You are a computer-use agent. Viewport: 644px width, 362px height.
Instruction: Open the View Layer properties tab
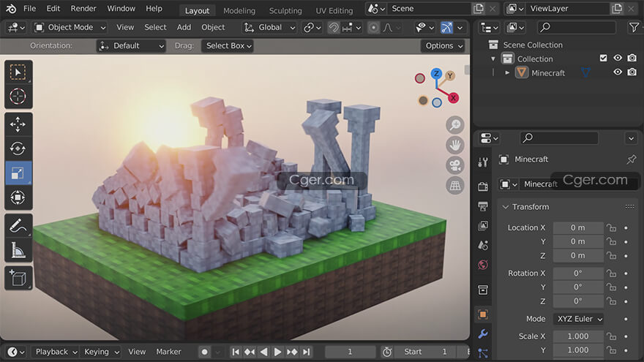(483, 226)
